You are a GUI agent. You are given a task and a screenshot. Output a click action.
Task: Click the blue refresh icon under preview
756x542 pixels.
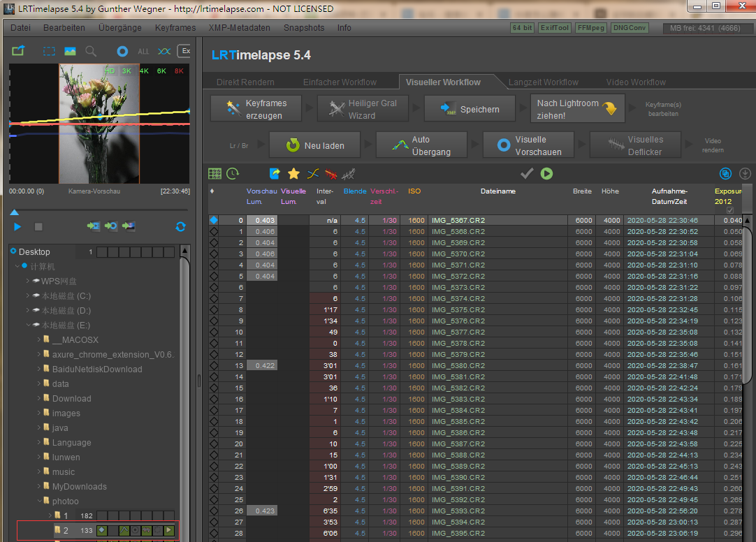[180, 226]
